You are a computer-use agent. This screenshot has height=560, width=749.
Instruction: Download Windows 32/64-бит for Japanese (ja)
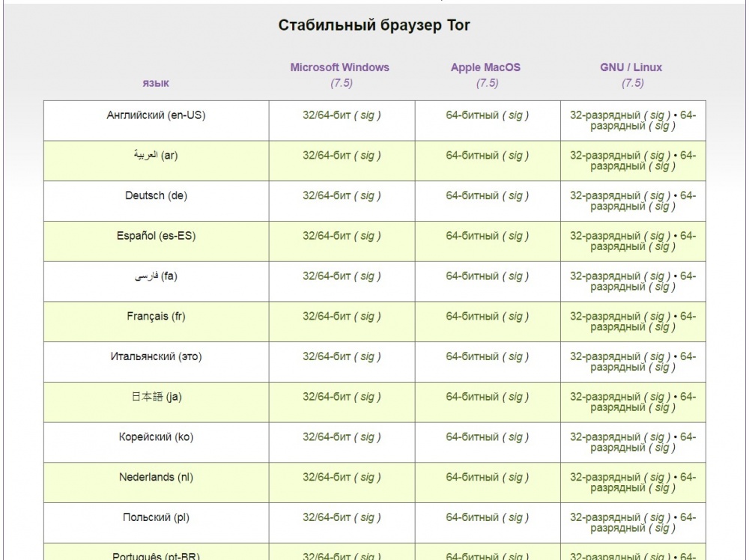coord(327,398)
